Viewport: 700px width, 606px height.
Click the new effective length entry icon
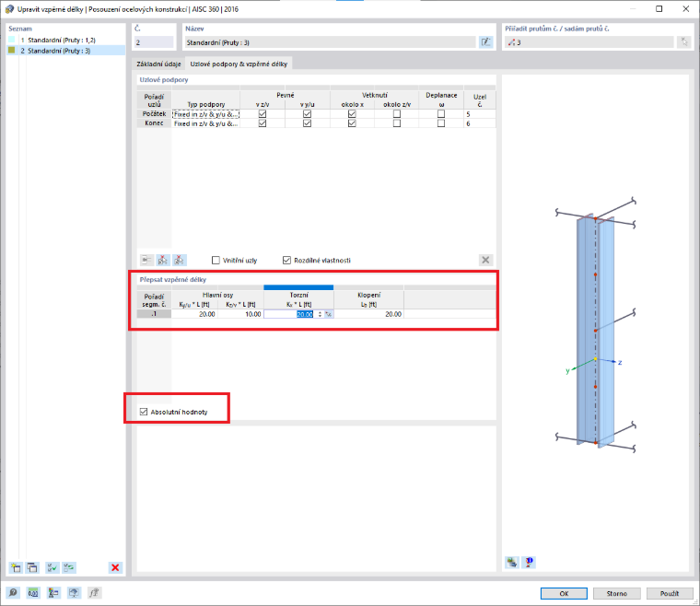tap(16, 567)
